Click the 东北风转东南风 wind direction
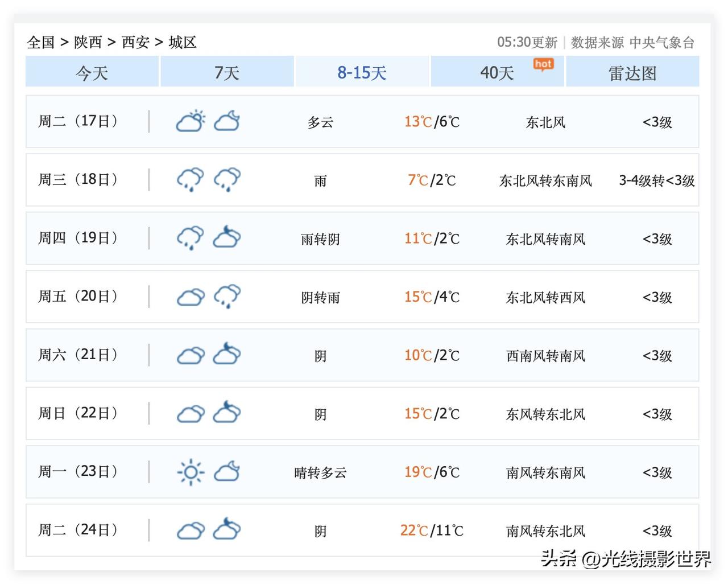This screenshot has width=728, height=584. pos(545,181)
